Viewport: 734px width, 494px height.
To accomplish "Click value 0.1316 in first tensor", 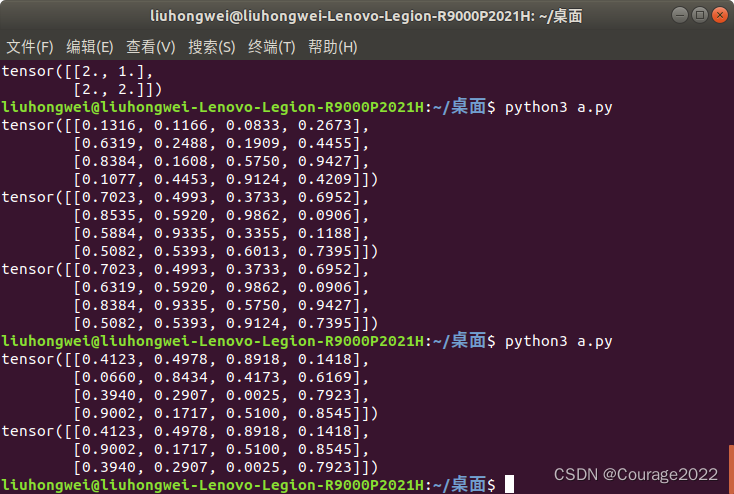I will click(109, 125).
